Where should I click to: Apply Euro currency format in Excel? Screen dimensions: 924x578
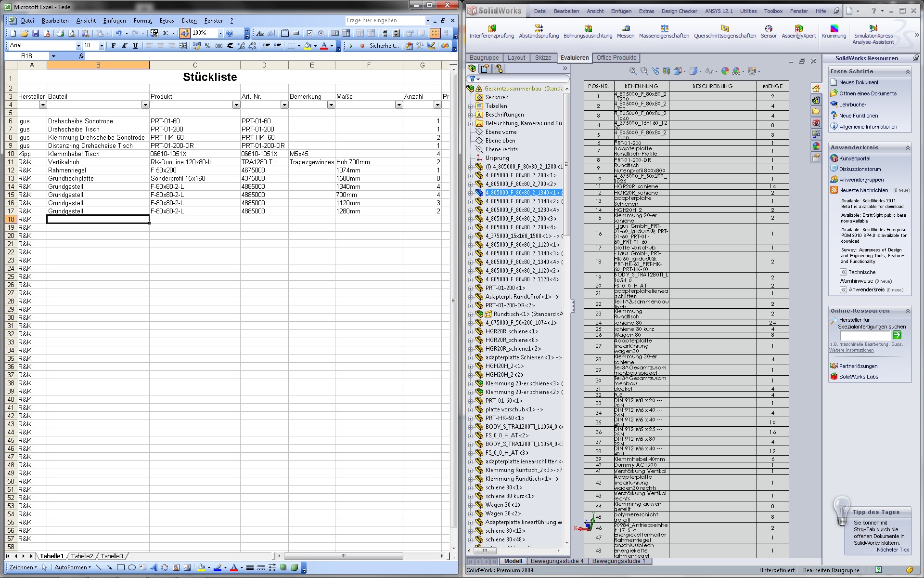[x=230, y=46]
